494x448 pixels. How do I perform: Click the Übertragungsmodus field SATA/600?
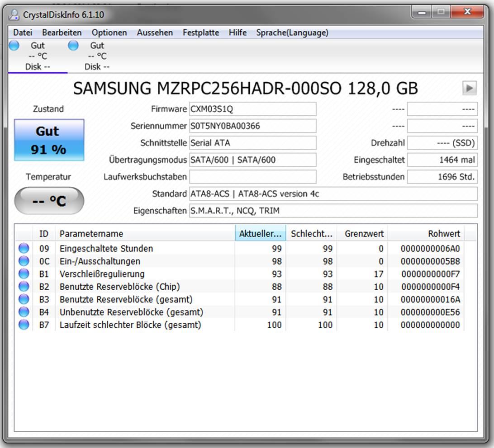pos(253,160)
